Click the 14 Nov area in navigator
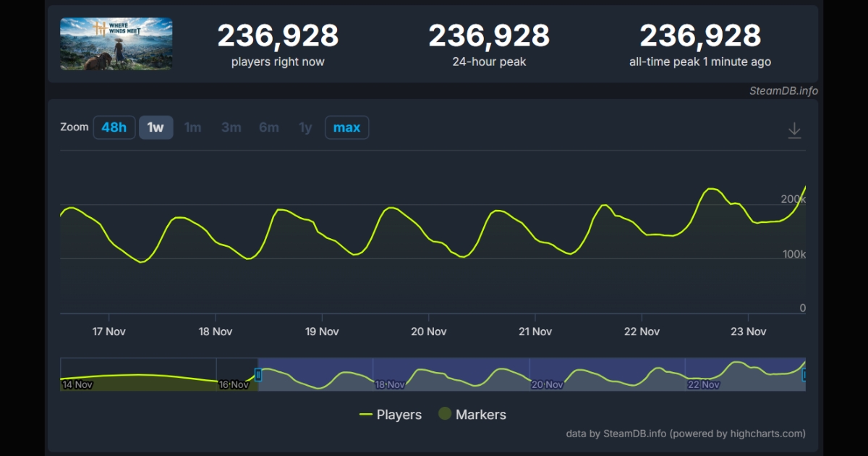 77,384
